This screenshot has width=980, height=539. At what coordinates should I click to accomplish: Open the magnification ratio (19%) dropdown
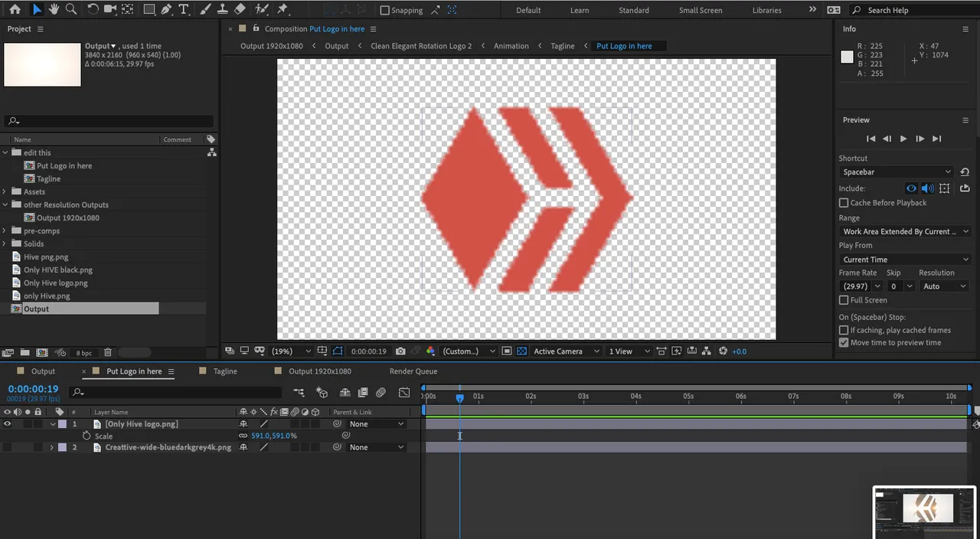coord(292,351)
